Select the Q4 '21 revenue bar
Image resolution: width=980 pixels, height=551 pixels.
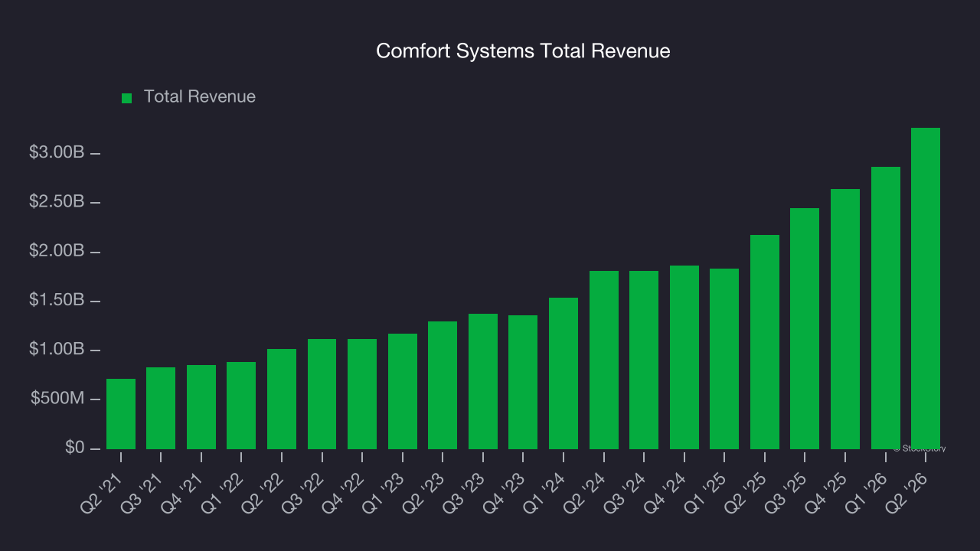[x=201, y=407]
